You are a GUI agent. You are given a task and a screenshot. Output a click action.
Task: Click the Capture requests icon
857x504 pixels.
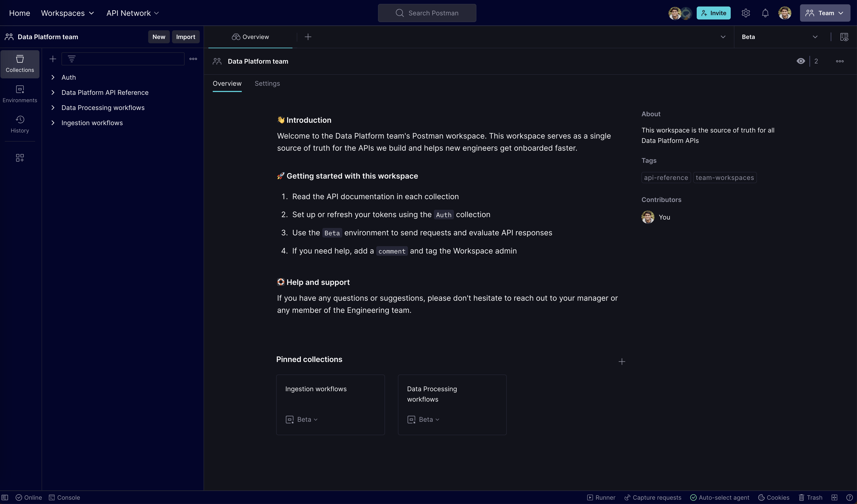point(627,498)
